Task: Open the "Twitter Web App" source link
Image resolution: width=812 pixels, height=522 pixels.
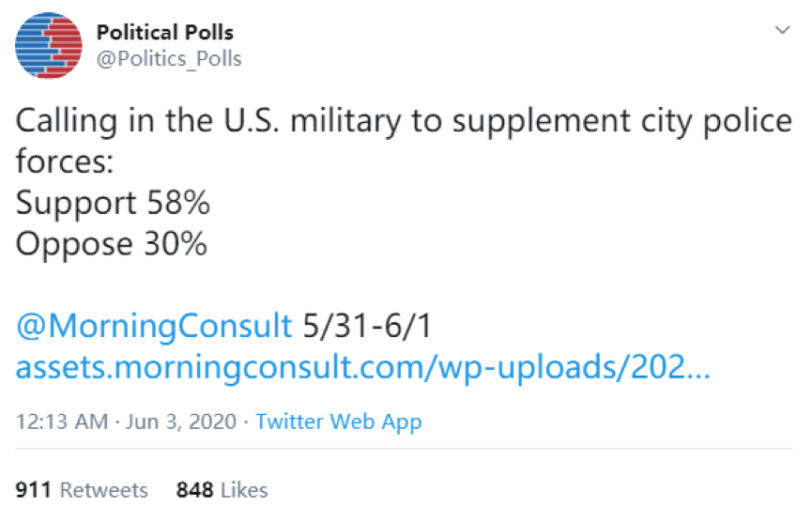Action: (339, 422)
